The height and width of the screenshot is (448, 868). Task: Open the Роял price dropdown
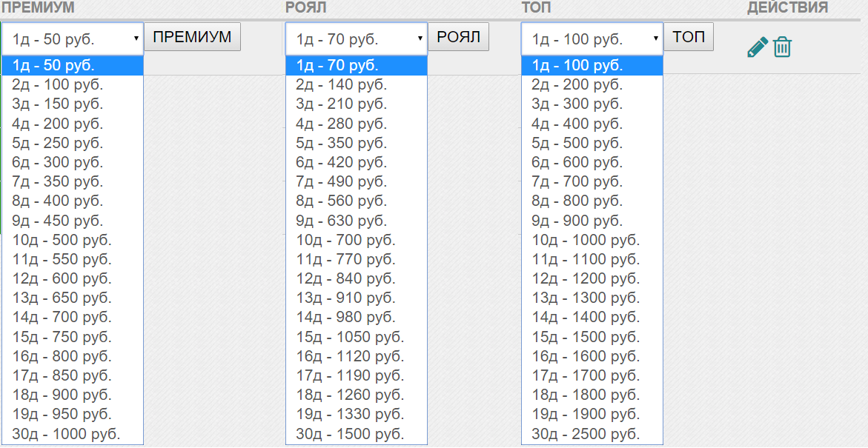coord(357,39)
